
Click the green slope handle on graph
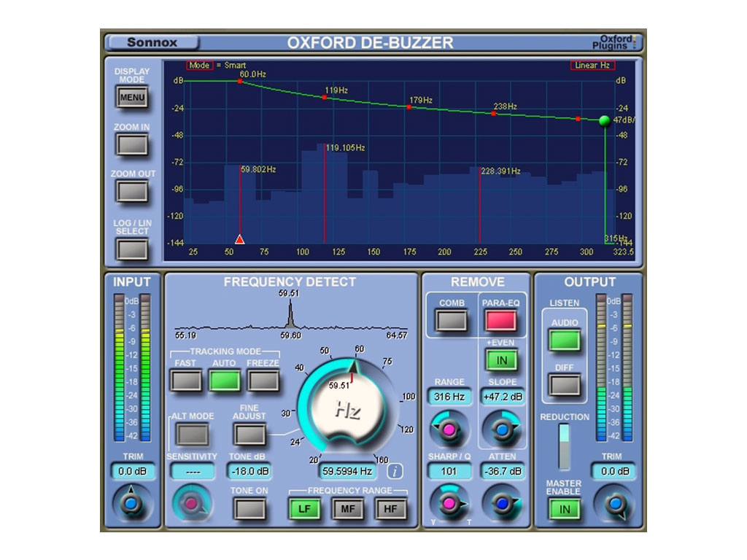604,121
